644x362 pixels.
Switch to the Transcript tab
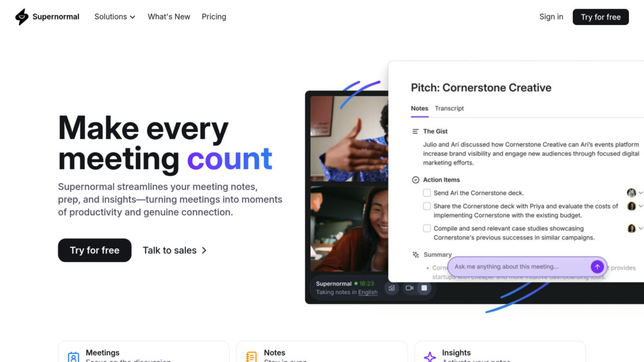pyautogui.click(x=449, y=108)
